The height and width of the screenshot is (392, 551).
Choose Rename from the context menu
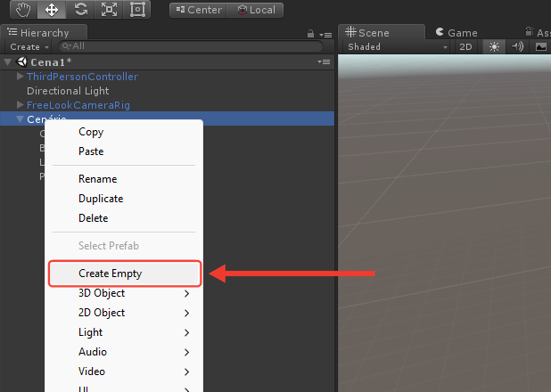point(124,179)
